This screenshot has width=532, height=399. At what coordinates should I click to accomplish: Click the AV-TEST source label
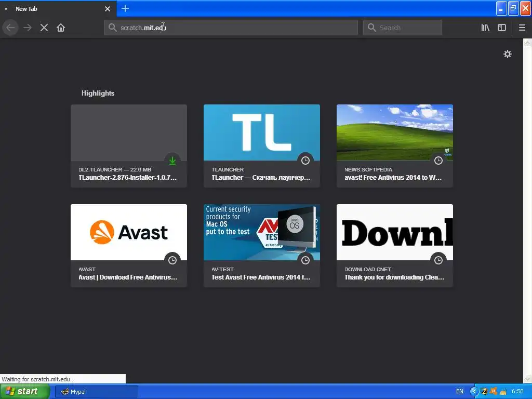[x=222, y=270]
